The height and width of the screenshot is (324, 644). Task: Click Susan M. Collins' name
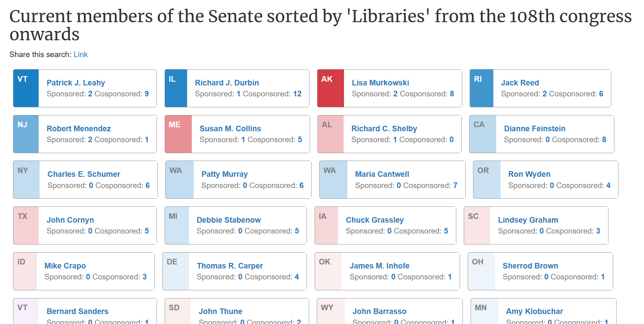coord(230,128)
